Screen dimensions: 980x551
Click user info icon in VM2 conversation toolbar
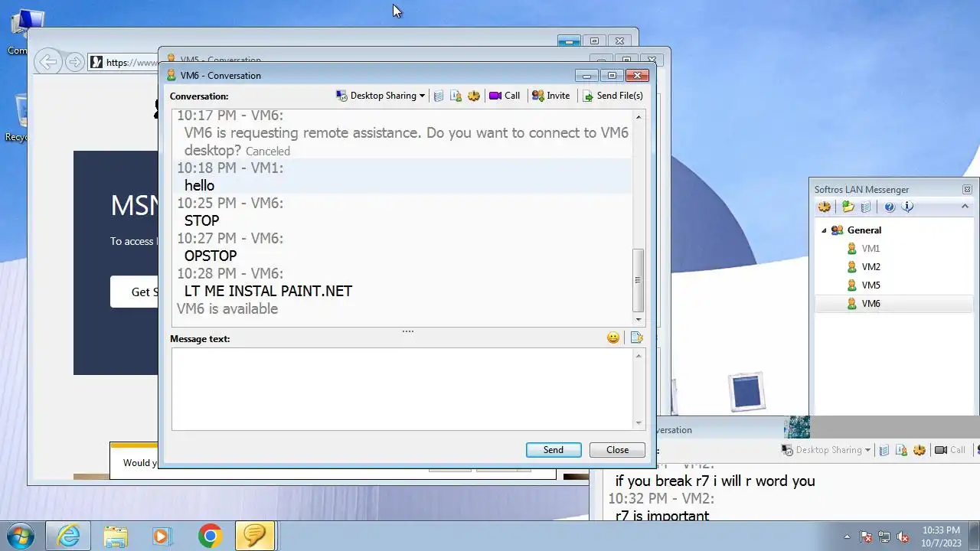(901, 450)
